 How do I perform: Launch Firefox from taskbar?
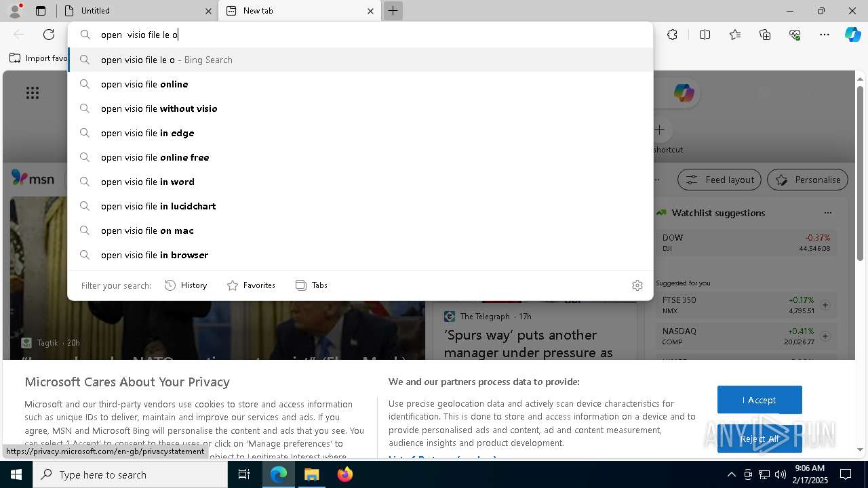click(345, 474)
